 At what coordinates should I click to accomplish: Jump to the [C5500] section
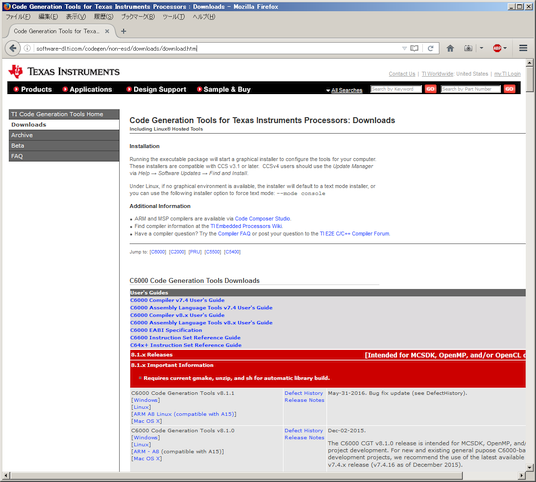[x=213, y=252]
